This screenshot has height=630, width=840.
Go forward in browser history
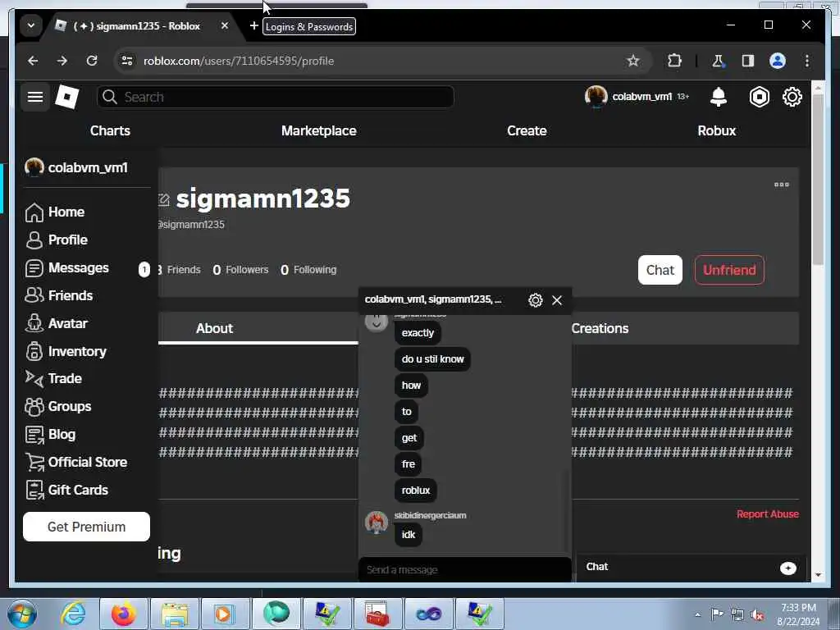[62, 61]
